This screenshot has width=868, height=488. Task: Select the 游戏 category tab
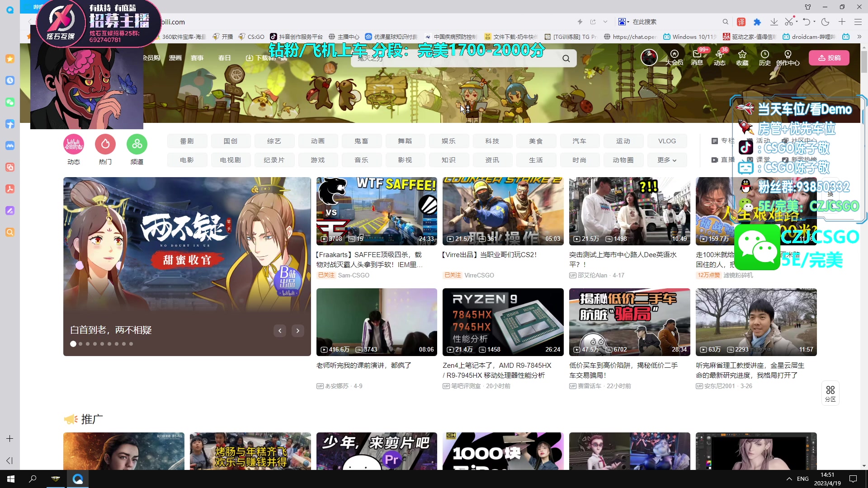coord(317,160)
